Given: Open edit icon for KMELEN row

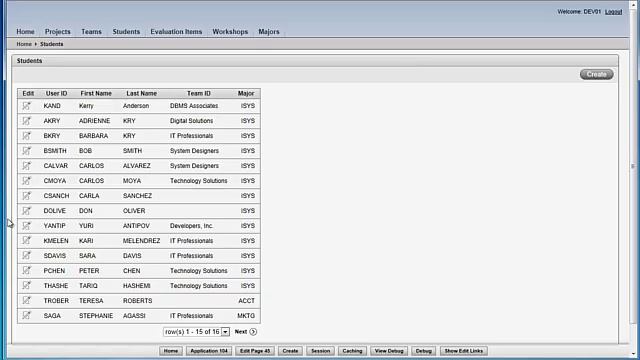Looking at the screenshot, I should click(27, 240).
